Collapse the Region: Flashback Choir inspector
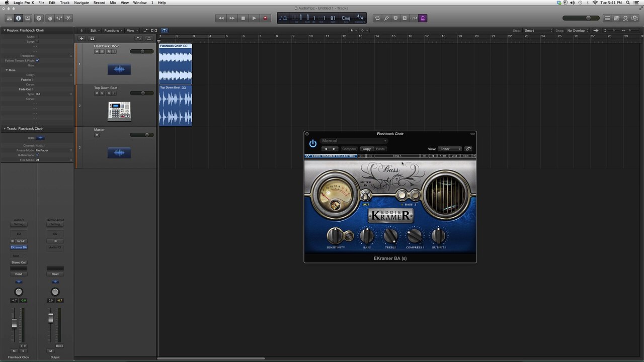Screen dimensions: 644x362 [4, 30]
